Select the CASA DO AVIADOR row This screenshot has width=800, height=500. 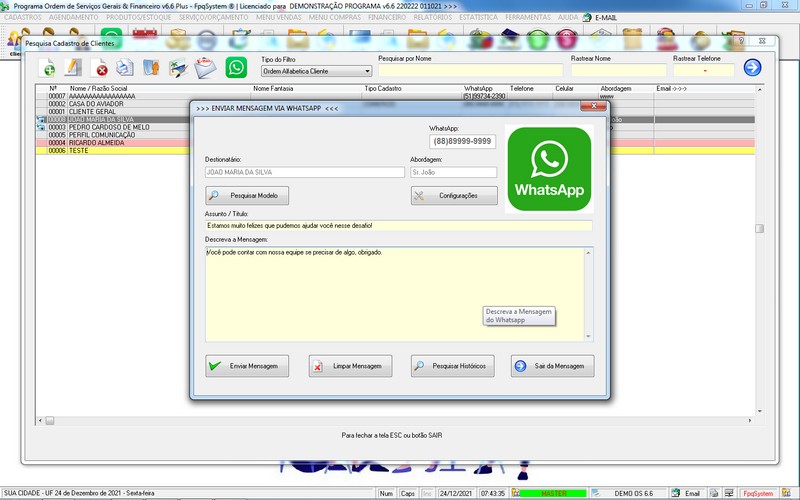point(112,104)
